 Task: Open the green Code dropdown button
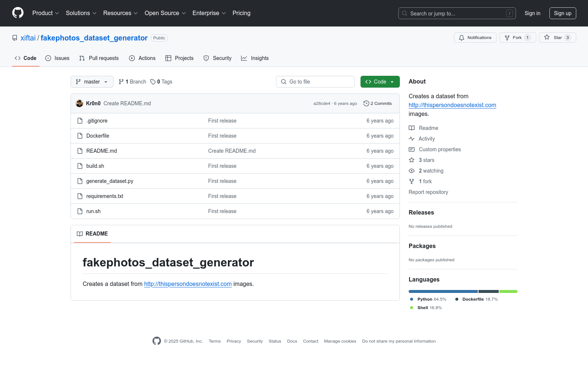(x=380, y=82)
